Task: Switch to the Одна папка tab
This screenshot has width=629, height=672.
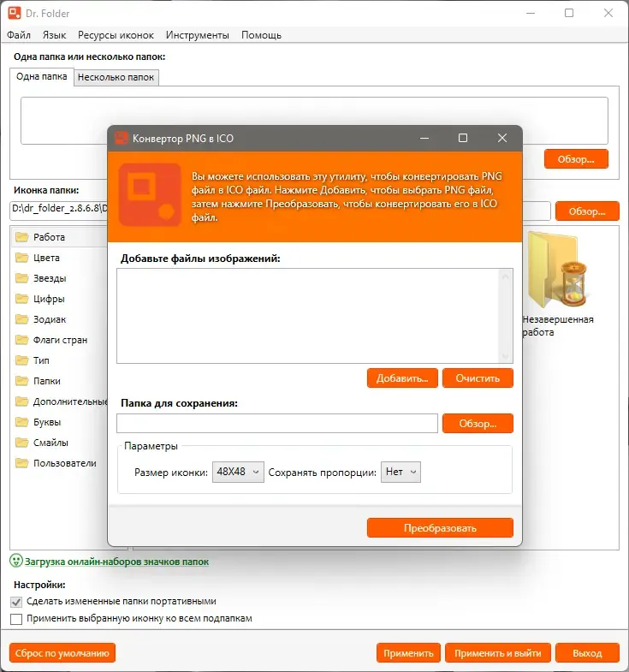Action: pyautogui.click(x=42, y=77)
